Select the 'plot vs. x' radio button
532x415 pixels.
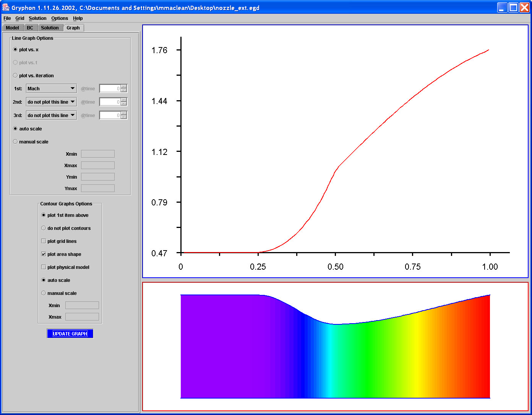pyautogui.click(x=15, y=50)
